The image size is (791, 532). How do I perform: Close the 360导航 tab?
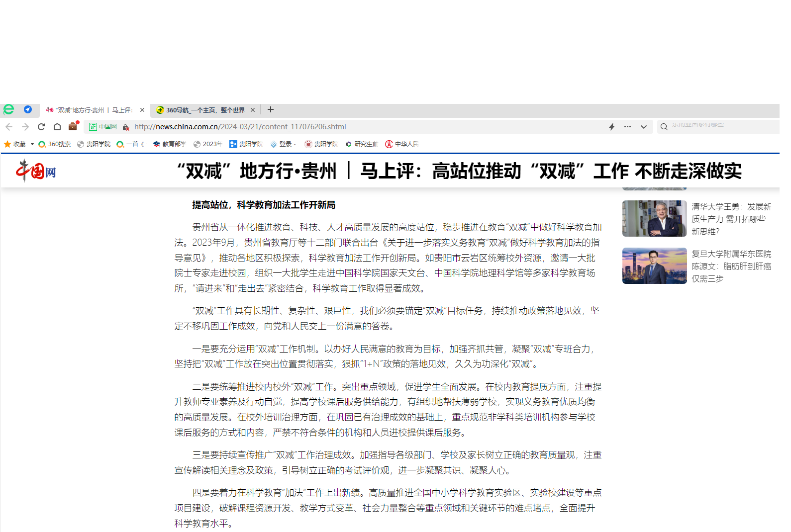coord(253,110)
